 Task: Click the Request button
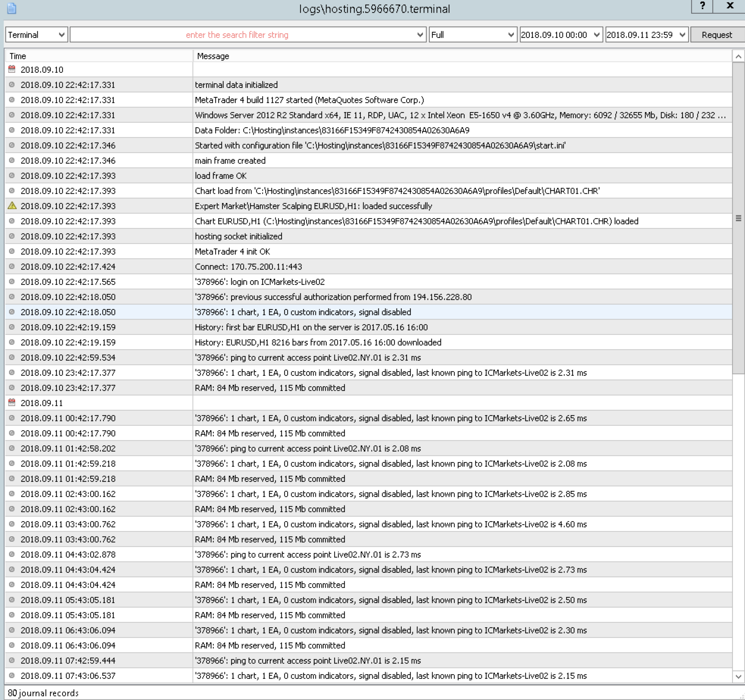coord(717,35)
